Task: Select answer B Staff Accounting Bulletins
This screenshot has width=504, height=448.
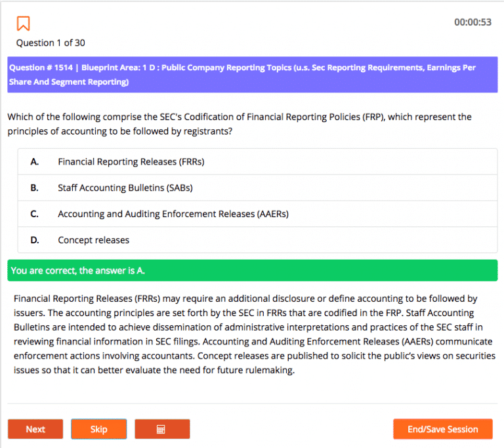Action: tap(257, 188)
